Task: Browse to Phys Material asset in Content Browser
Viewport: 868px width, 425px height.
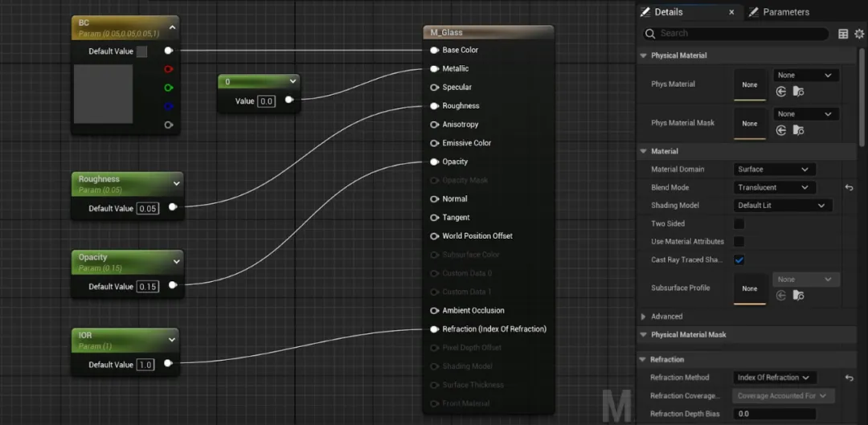Action: tap(798, 92)
